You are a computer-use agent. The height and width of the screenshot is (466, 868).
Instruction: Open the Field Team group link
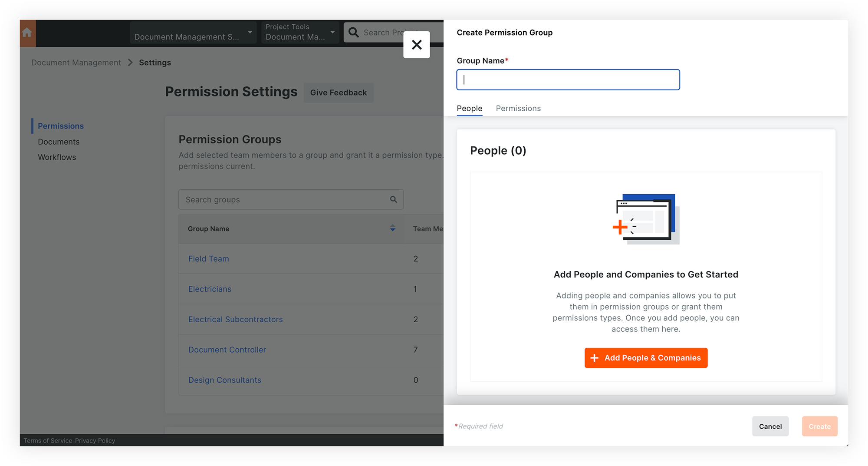[208, 259]
